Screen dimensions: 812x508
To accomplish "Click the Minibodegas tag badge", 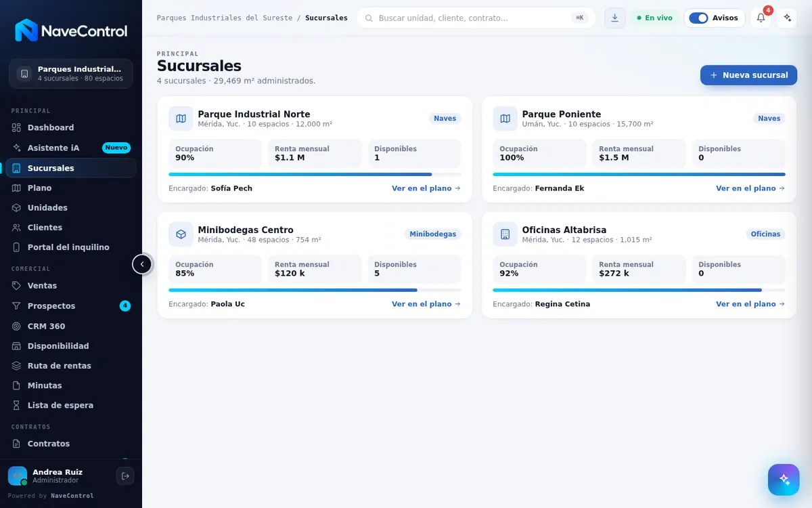I will (433, 234).
